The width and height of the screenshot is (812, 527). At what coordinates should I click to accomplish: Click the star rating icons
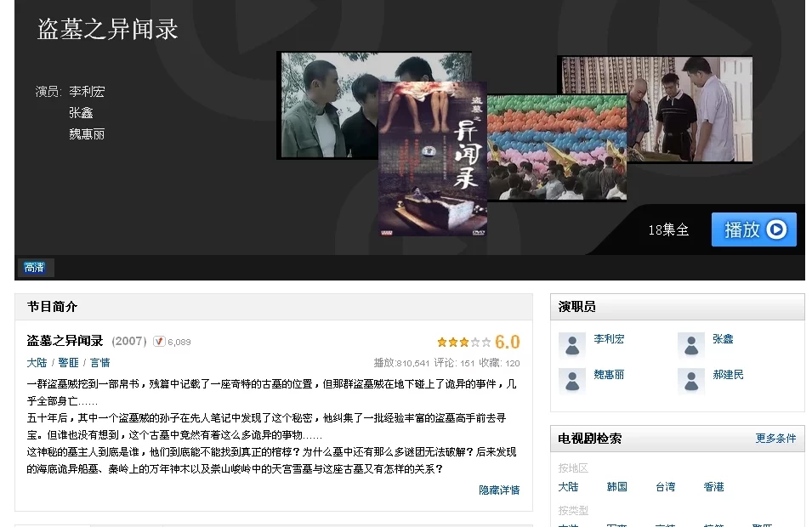(x=463, y=343)
